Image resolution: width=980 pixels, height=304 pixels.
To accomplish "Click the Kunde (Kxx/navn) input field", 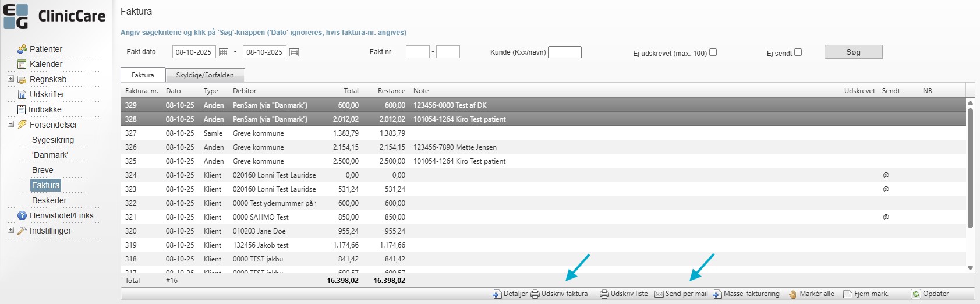I will pyautogui.click(x=565, y=52).
